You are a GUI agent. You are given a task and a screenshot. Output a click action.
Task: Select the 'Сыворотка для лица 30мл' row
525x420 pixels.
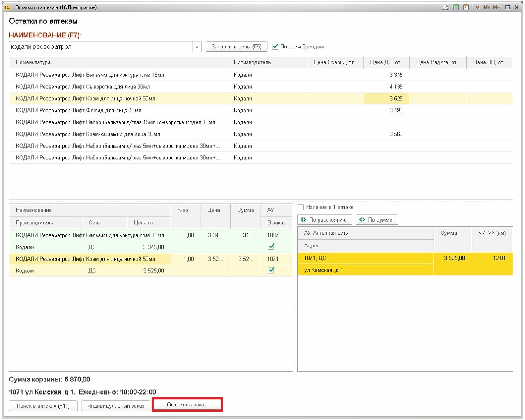pyautogui.click(x=83, y=87)
